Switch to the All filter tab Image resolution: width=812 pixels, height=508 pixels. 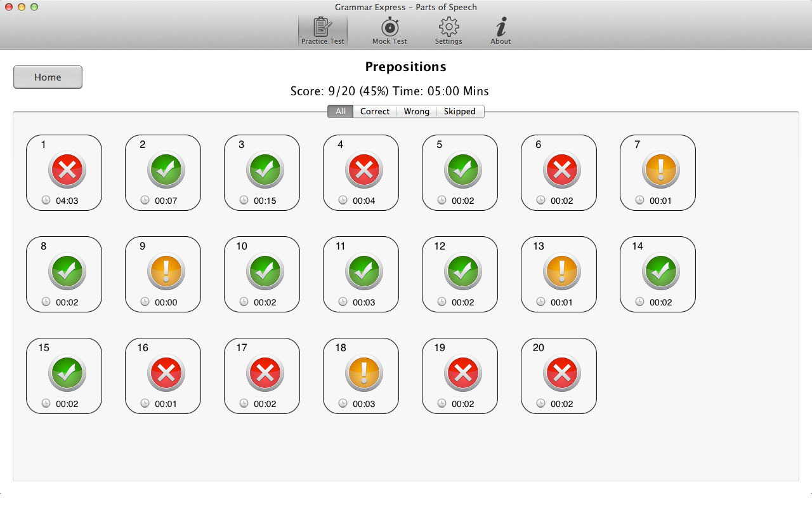(x=341, y=112)
